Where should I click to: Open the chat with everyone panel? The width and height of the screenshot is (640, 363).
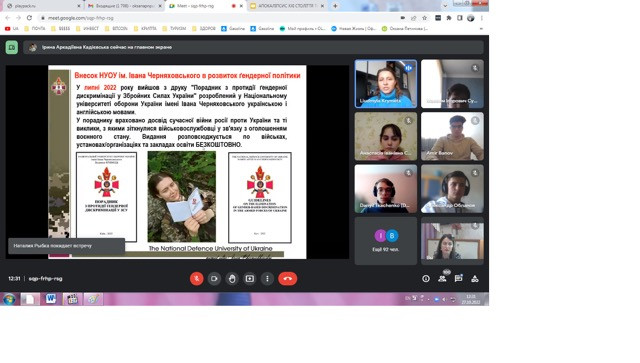pos(458,278)
